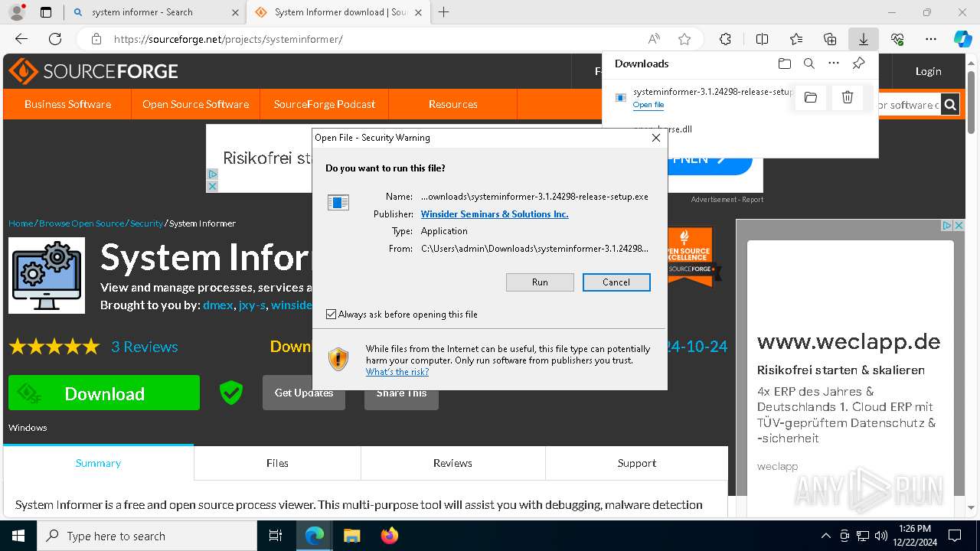
Task: Open the Open Source Software menu
Action: tap(195, 104)
